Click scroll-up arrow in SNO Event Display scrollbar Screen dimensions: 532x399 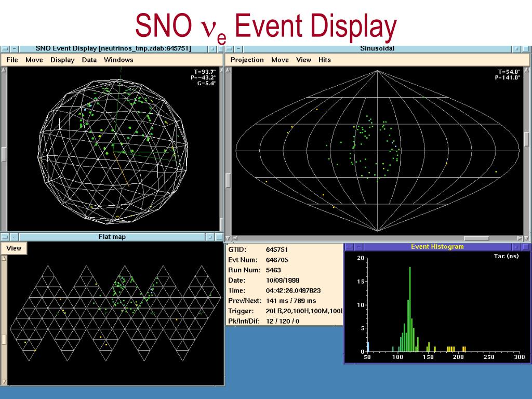(4, 70)
